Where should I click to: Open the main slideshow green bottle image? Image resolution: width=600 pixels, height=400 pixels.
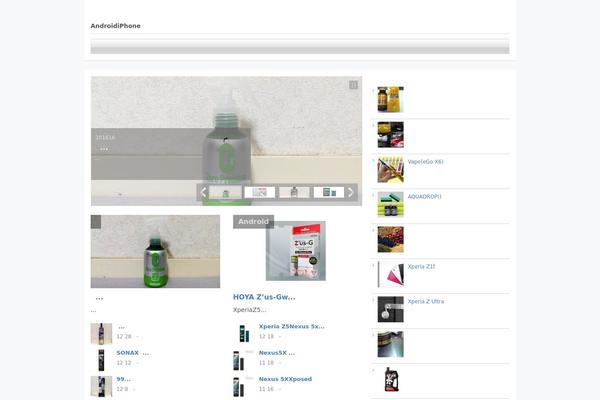226,141
